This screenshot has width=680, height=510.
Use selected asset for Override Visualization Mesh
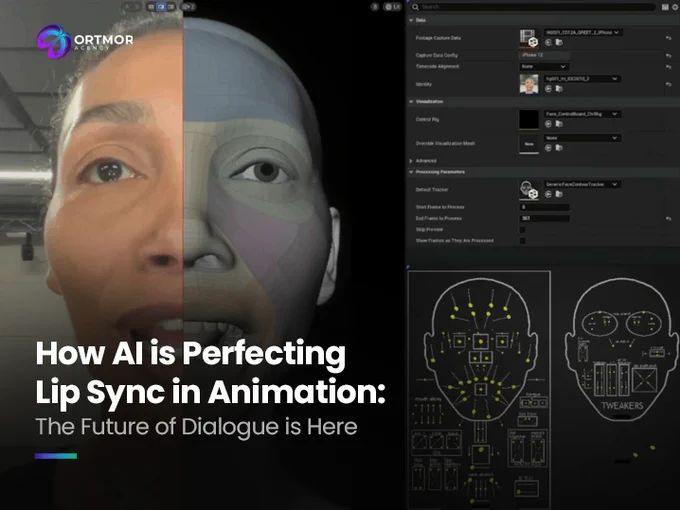(548, 148)
